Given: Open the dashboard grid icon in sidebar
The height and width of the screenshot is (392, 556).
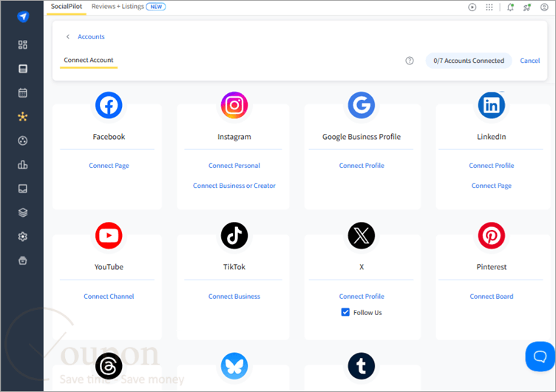Looking at the screenshot, I should 23,44.
